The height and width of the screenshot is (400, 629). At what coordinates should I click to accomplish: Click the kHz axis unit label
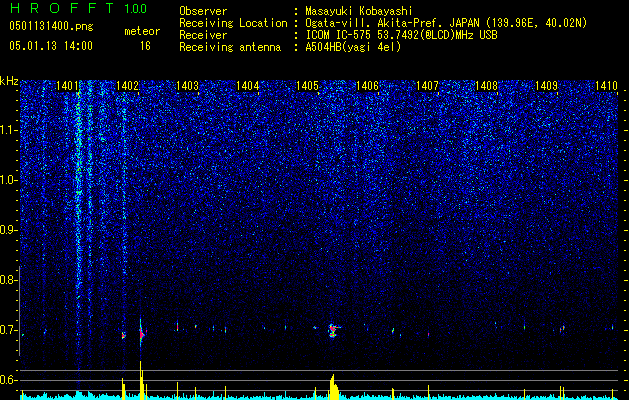pos(9,81)
